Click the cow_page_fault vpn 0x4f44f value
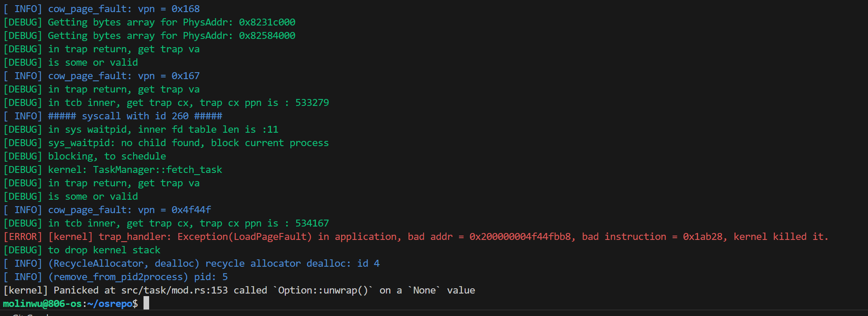This screenshot has width=868, height=316. click(x=191, y=210)
